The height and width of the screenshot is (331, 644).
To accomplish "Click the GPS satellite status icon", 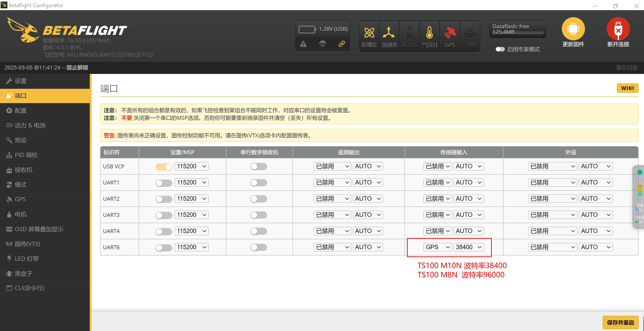I will click(x=450, y=33).
